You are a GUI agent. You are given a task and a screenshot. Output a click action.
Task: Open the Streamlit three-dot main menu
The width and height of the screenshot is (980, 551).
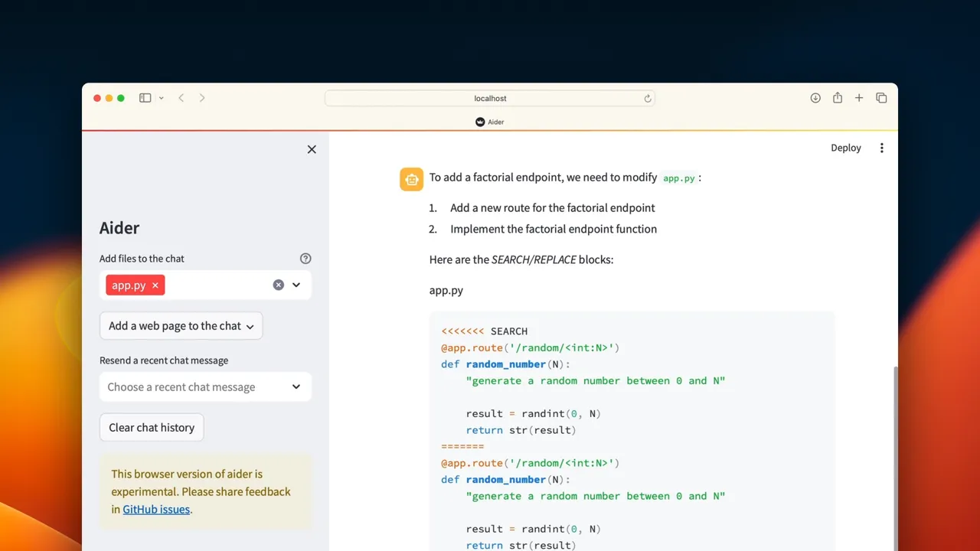pos(881,148)
